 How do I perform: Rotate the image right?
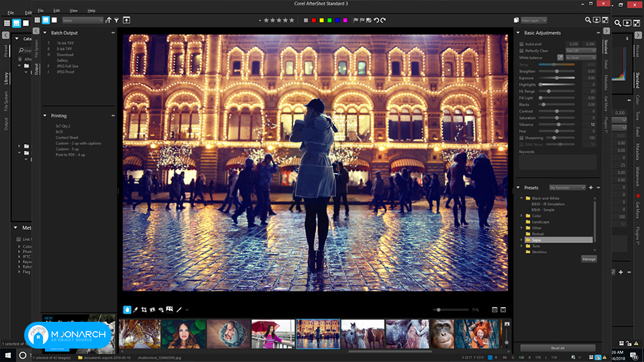383,20
